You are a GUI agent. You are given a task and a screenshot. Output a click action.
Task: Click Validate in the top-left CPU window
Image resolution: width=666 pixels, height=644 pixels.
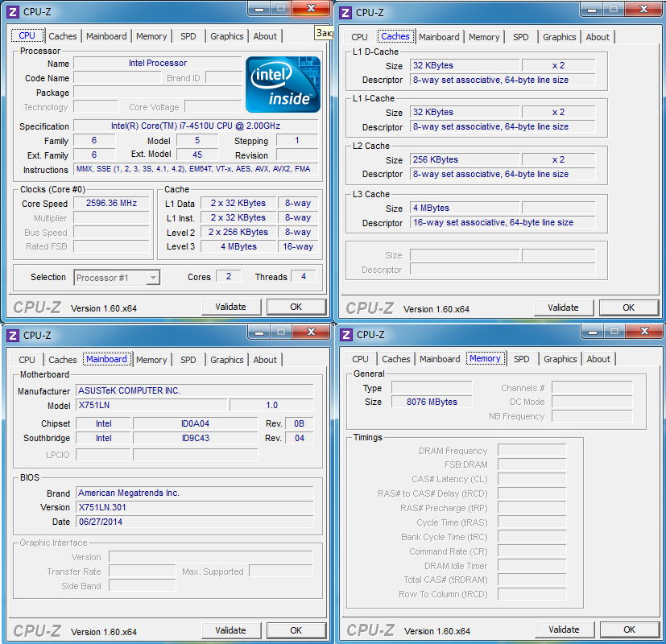pyautogui.click(x=230, y=307)
